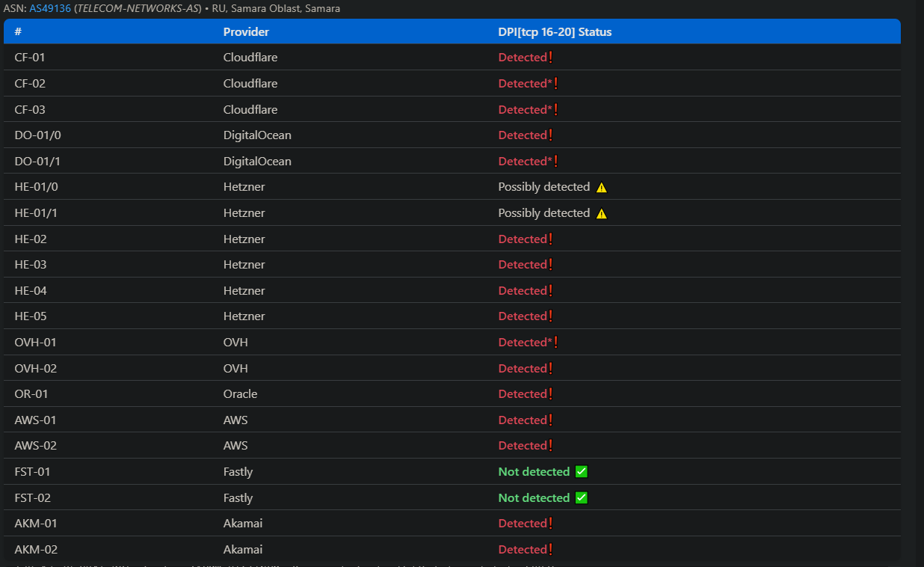Viewport: 924px width, 567px height.
Task: Click the red exclamation icon for OR-01
Action: pyautogui.click(x=550, y=394)
